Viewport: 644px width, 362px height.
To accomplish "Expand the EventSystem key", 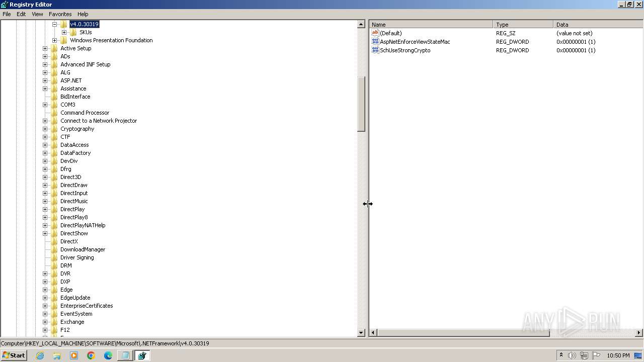I will (45, 314).
